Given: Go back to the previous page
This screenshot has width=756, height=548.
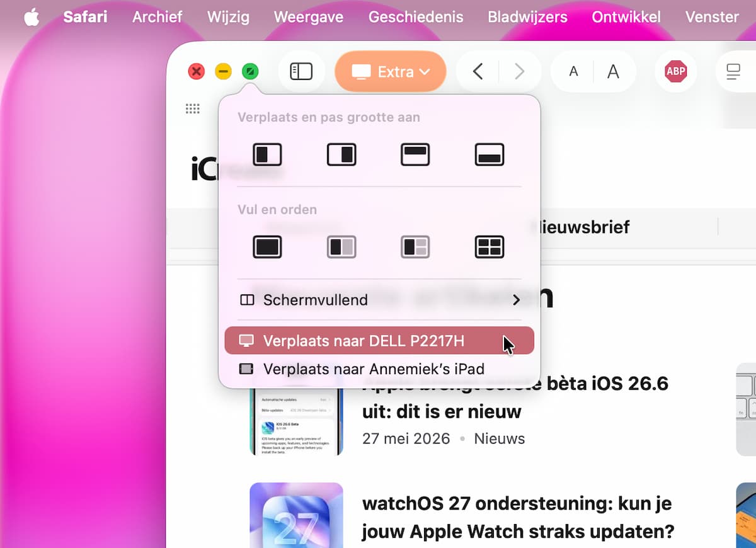Looking at the screenshot, I should 478,71.
